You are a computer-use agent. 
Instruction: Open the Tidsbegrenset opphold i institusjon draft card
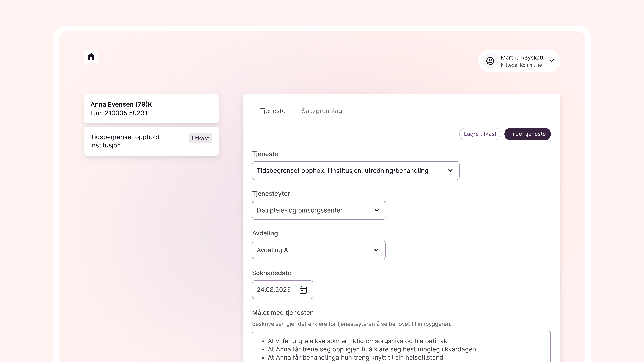pyautogui.click(x=151, y=141)
